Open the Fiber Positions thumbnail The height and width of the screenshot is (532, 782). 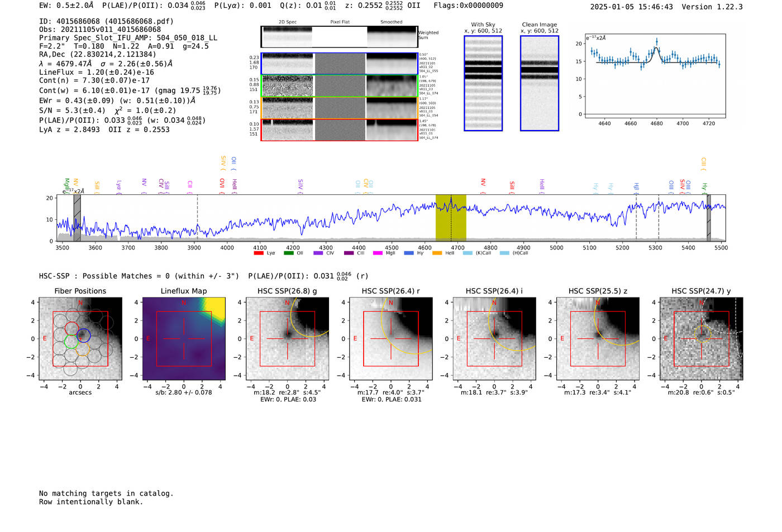(80, 338)
